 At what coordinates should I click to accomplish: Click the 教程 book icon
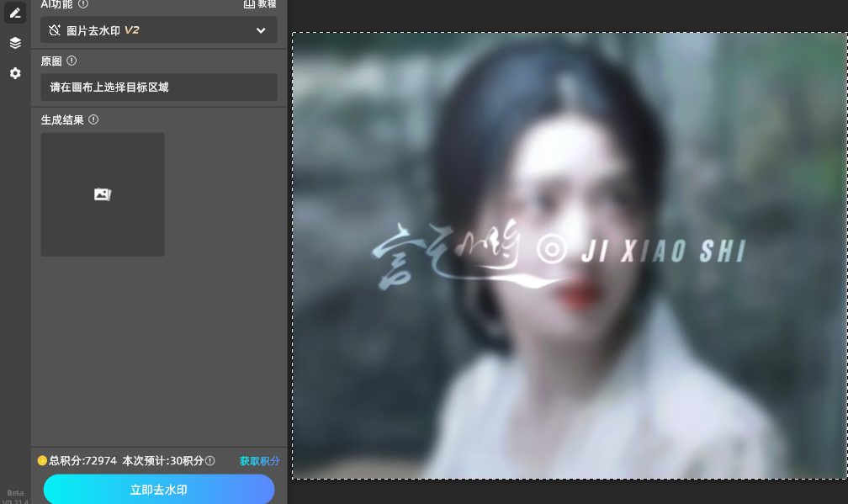(x=248, y=4)
